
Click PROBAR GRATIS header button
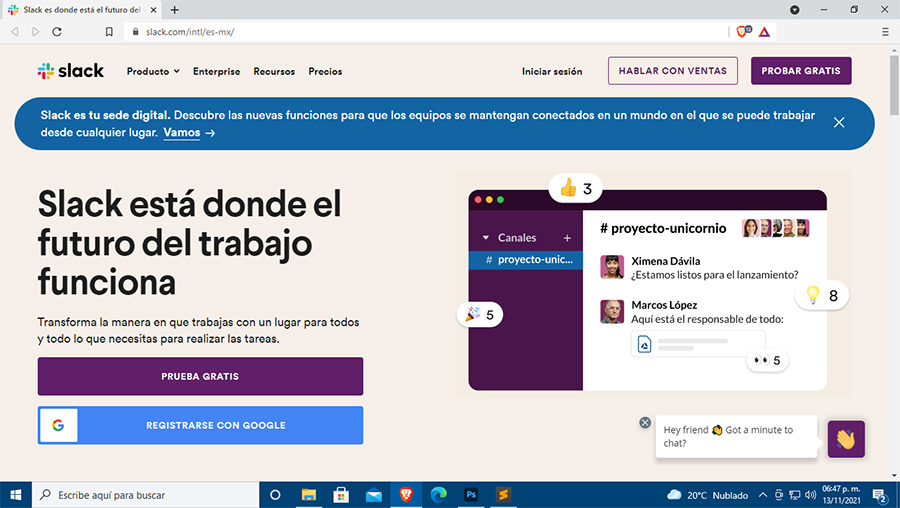[x=801, y=71]
